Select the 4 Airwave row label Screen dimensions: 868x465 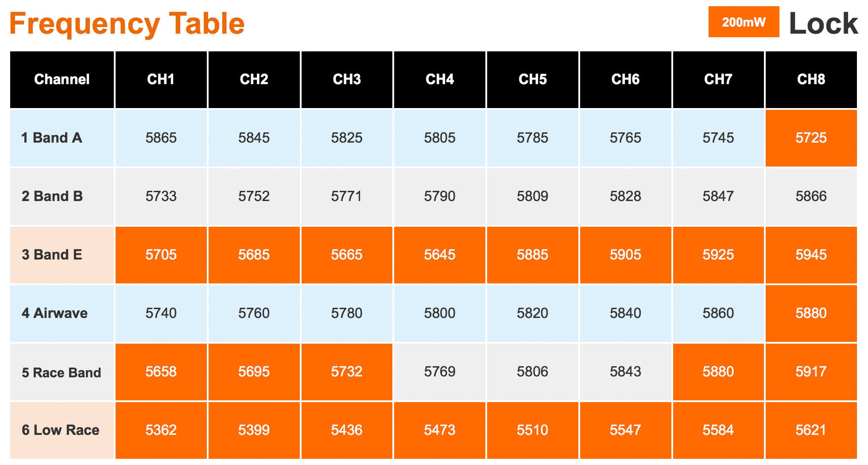tap(54, 313)
